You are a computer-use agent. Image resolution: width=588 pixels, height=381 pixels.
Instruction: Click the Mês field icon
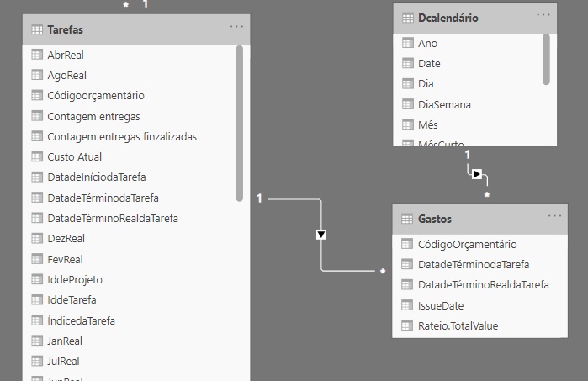click(408, 124)
